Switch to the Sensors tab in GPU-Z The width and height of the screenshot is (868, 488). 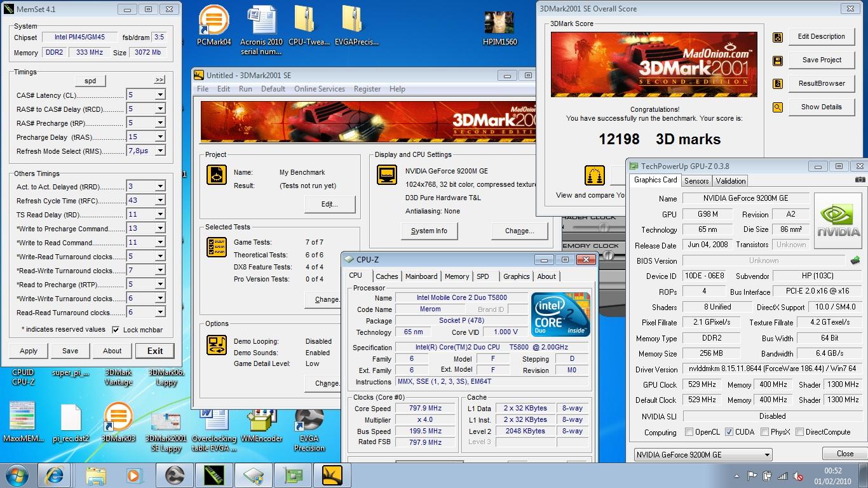(x=696, y=181)
